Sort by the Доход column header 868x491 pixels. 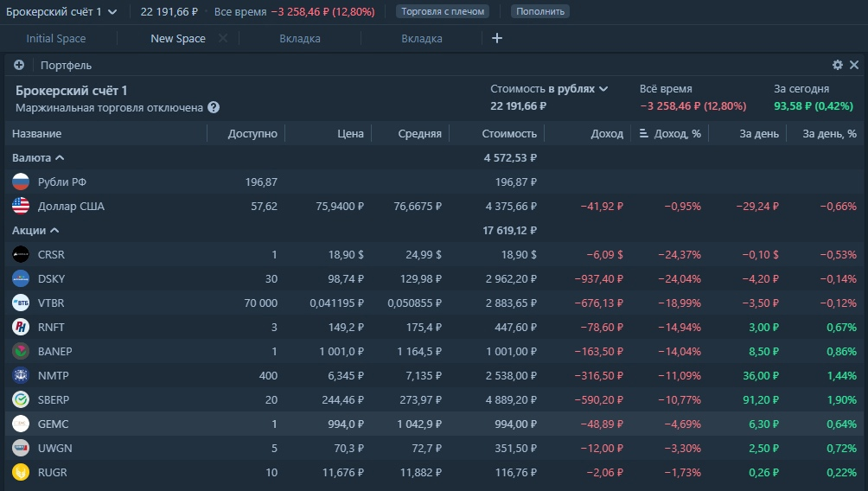pos(607,133)
